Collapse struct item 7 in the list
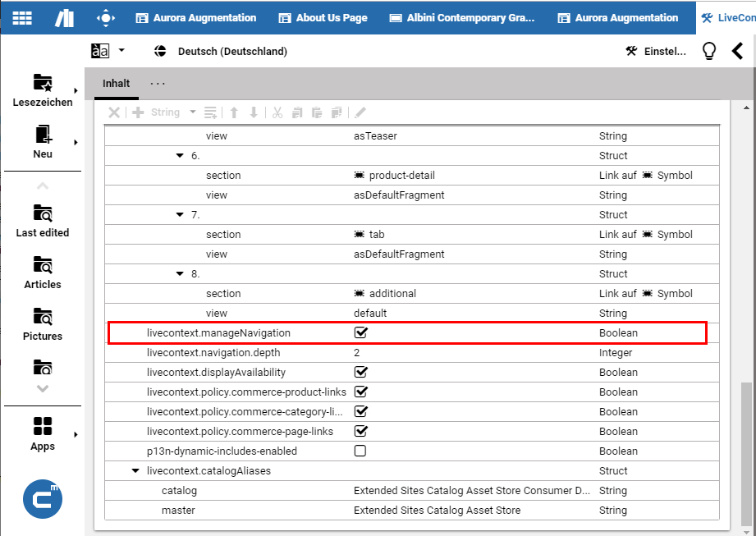Viewport: 756px width, 536px height. pyautogui.click(x=180, y=215)
